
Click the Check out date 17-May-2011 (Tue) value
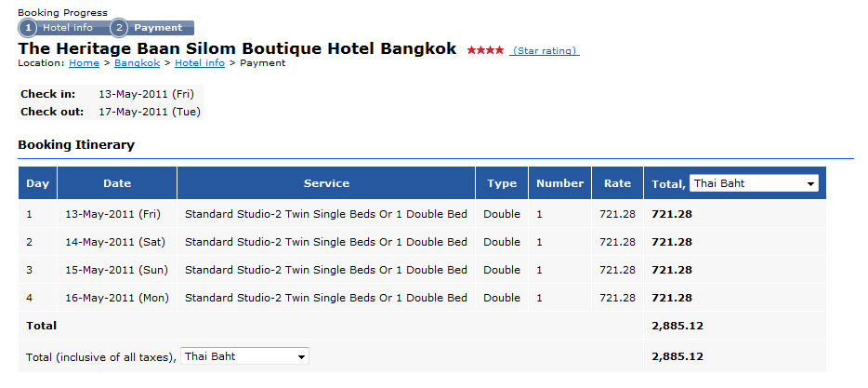click(150, 112)
